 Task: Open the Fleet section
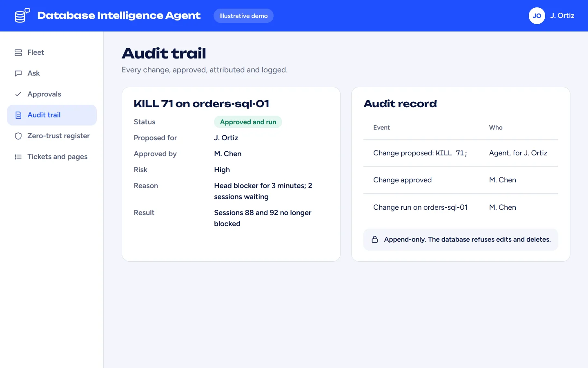tap(52, 52)
